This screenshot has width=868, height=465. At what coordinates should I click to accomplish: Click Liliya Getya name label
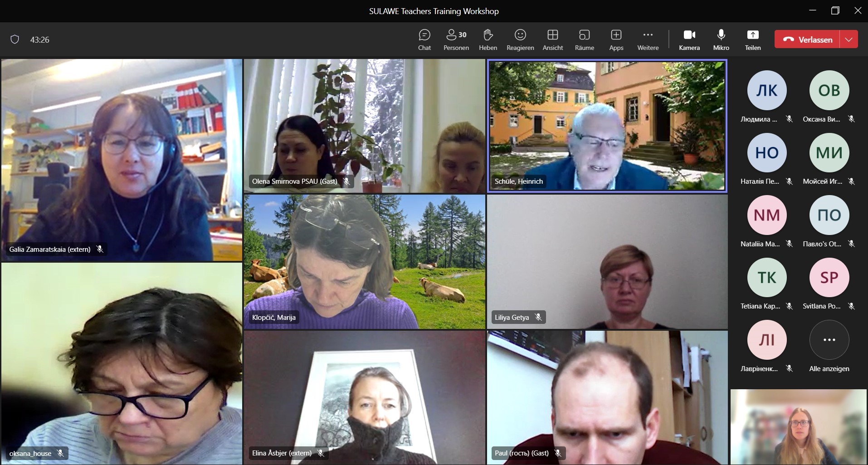click(x=512, y=317)
